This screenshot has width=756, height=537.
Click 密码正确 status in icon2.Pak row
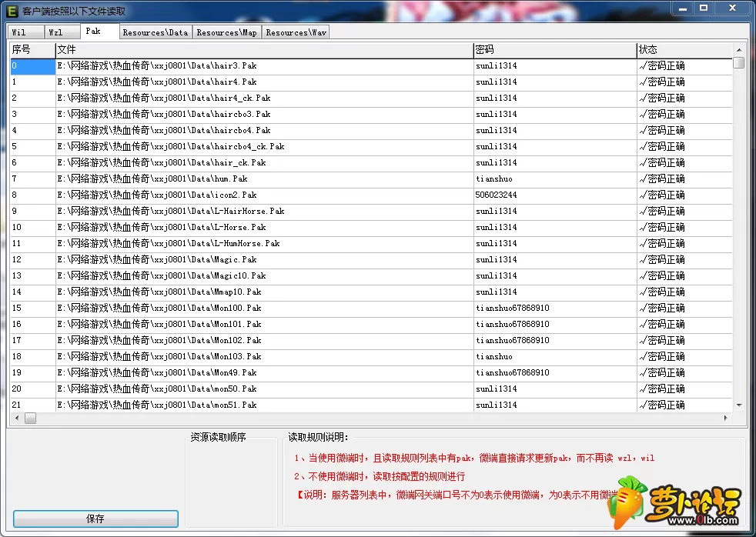click(662, 195)
